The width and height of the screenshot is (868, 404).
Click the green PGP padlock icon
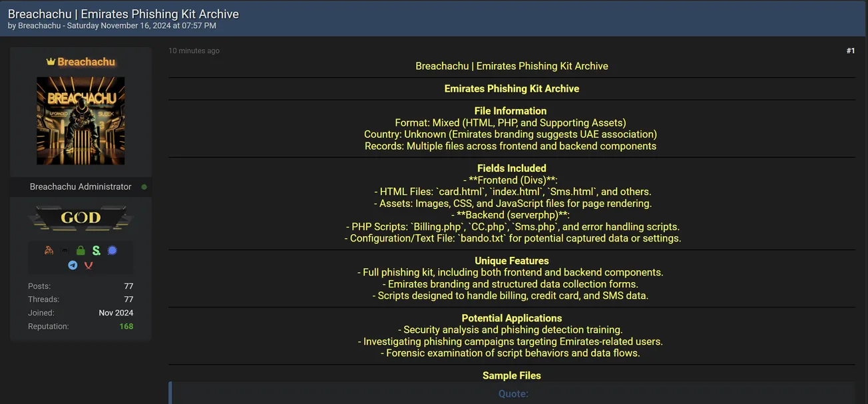point(80,250)
